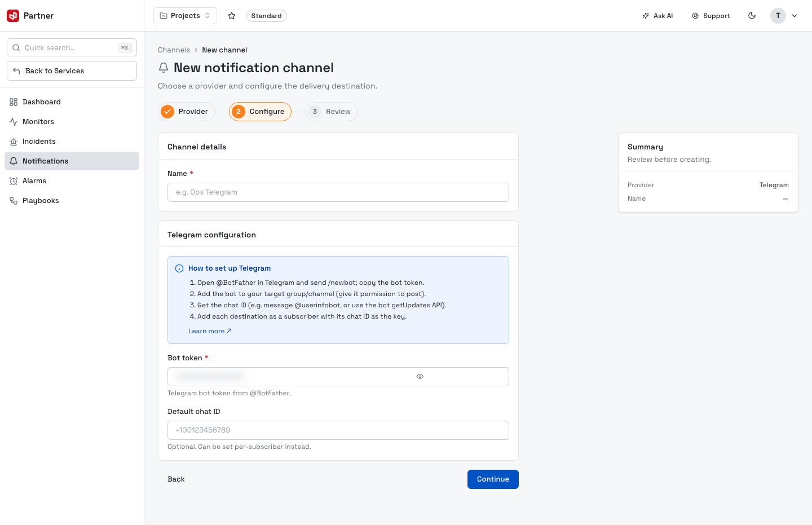Click the Continue button
Image resolution: width=812 pixels, height=525 pixels.
pos(493,479)
